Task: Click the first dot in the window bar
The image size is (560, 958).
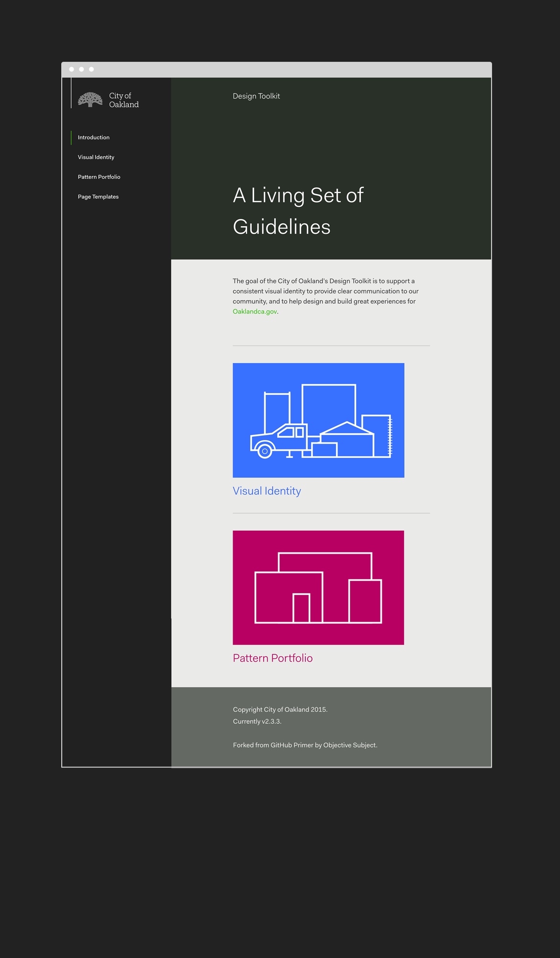Action: pos(72,69)
